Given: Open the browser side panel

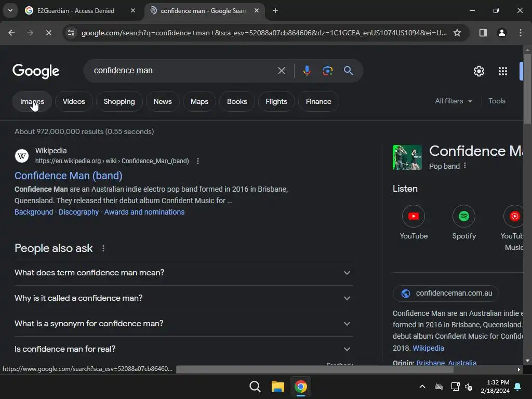Looking at the screenshot, I should click(483, 33).
